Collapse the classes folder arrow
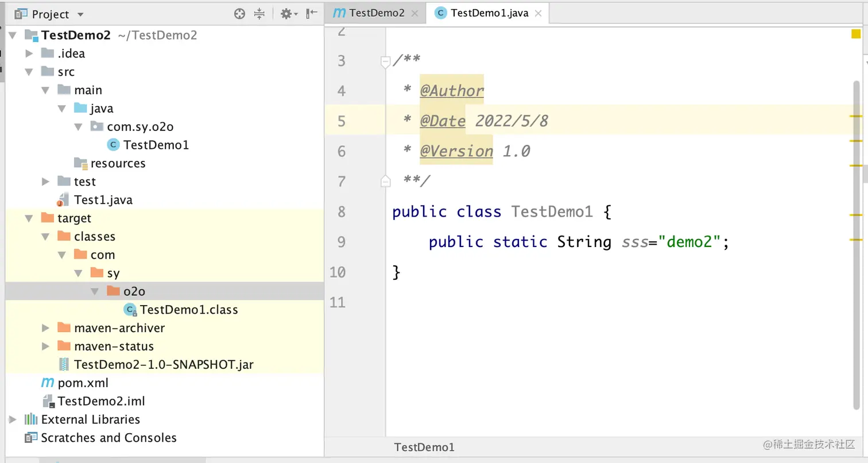Image resolution: width=868 pixels, height=463 pixels. 46,237
